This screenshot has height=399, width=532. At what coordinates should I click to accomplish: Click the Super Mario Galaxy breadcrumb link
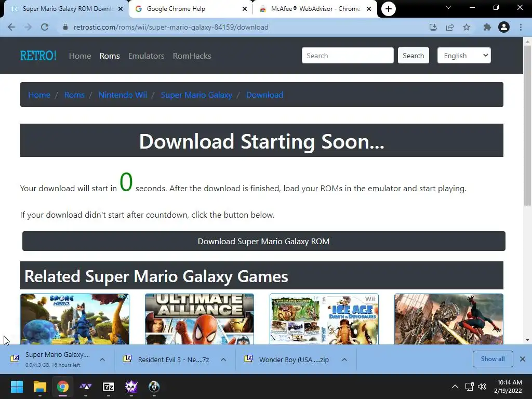click(196, 95)
